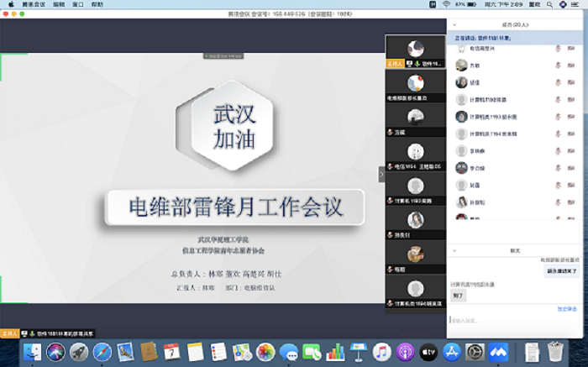The width and height of the screenshot is (588, 367).
Task: Click muted mic icon on the 电信1194 tile
Action: coord(391,166)
